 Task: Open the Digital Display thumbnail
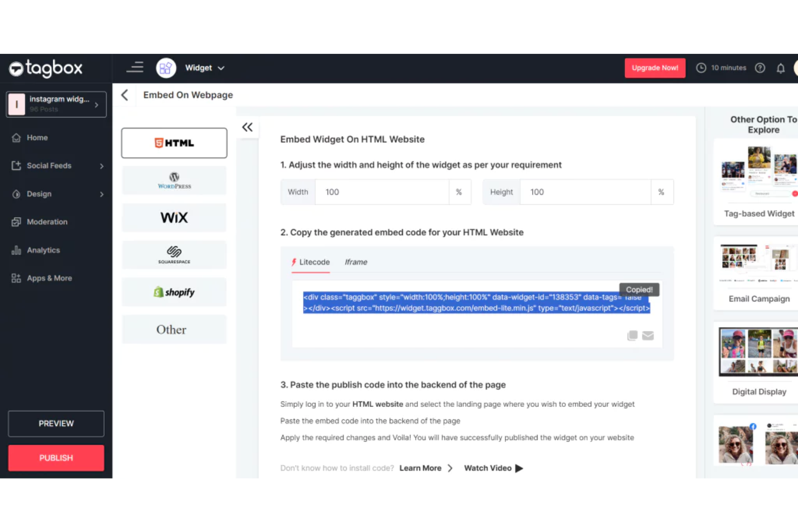pyautogui.click(x=759, y=351)
